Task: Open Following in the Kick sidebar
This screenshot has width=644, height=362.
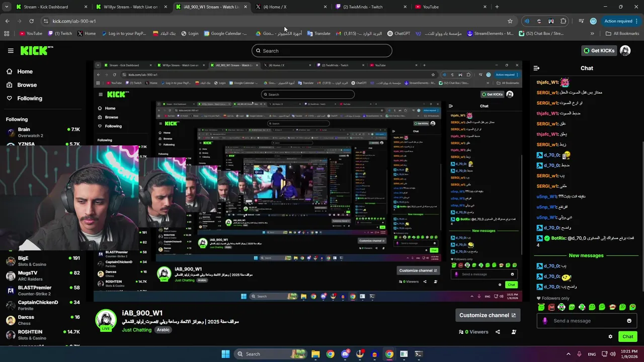Action: [x=25, y=99]
